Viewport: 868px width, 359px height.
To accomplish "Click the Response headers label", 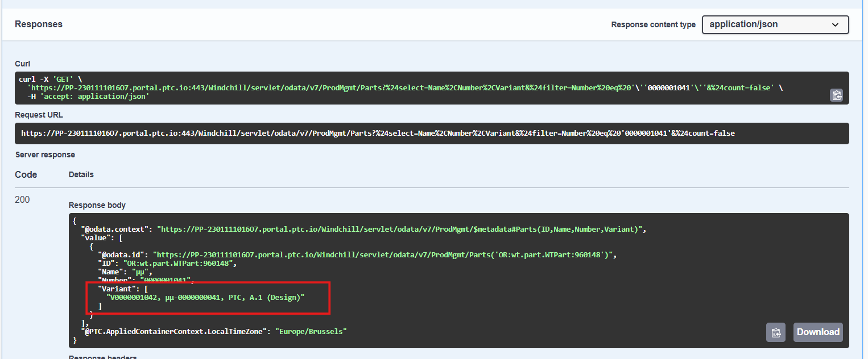I will point(102,357).
